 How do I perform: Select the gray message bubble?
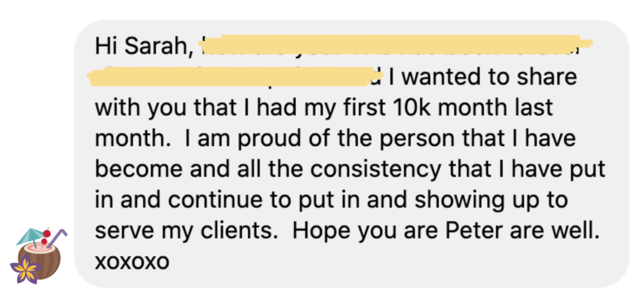351,154
